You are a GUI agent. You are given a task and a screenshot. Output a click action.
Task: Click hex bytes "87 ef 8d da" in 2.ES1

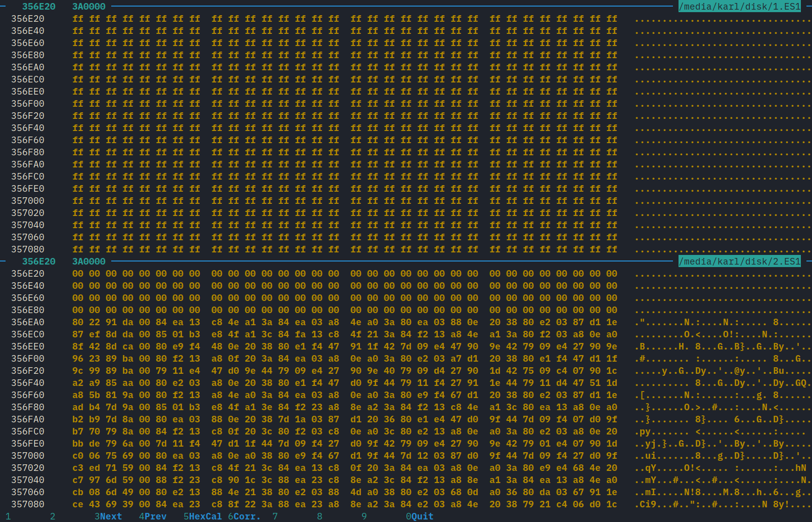tap(103, 334)
